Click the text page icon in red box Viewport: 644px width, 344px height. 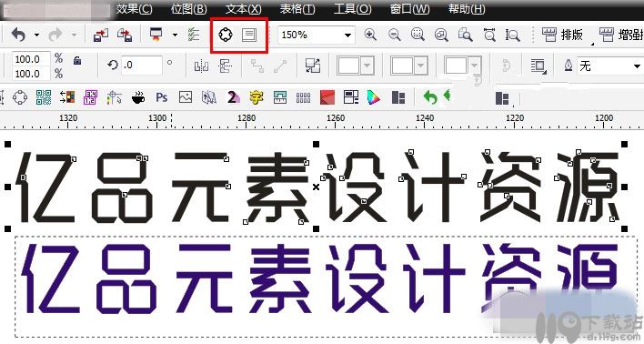pyautogui.click(x=249, y=35)
